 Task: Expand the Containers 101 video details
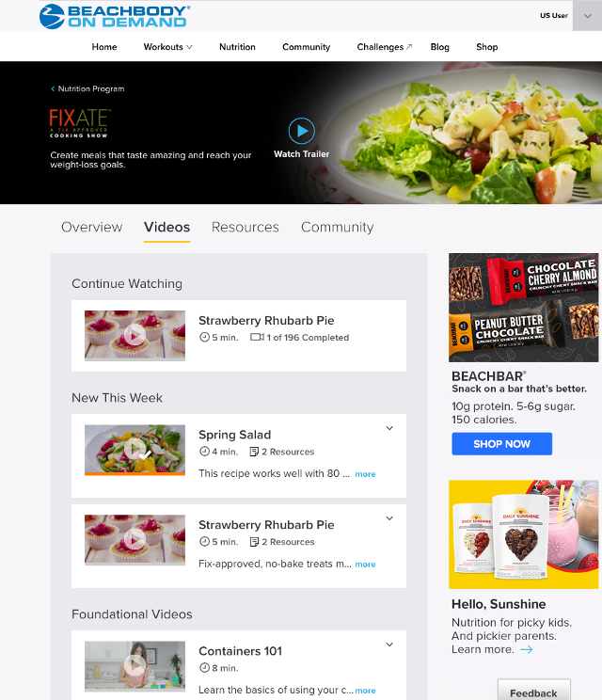point(389,644)
